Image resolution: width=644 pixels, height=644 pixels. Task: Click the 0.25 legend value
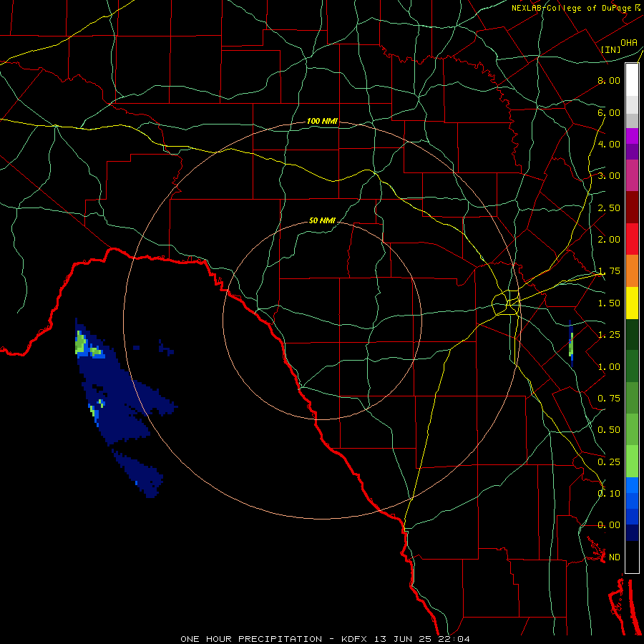coord(609,462)
